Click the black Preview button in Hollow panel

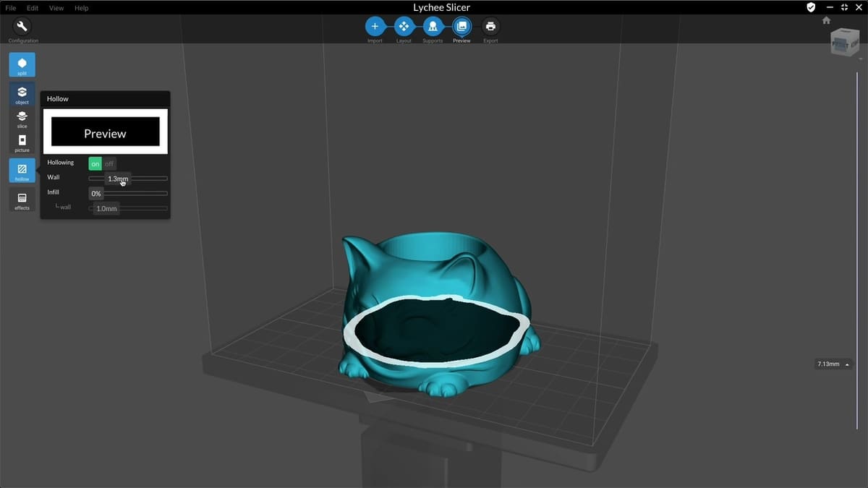pyautogui.click(x=106, y=132)
